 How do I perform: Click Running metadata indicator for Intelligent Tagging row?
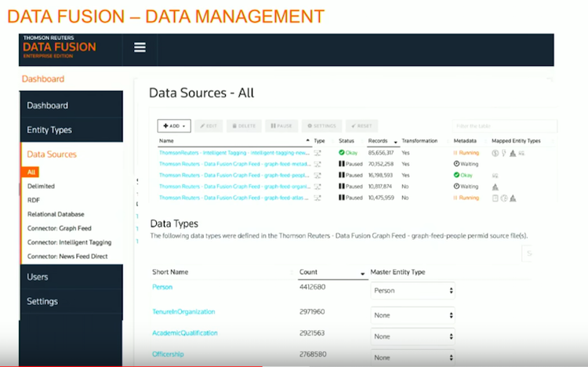click(x=466, y=153)
